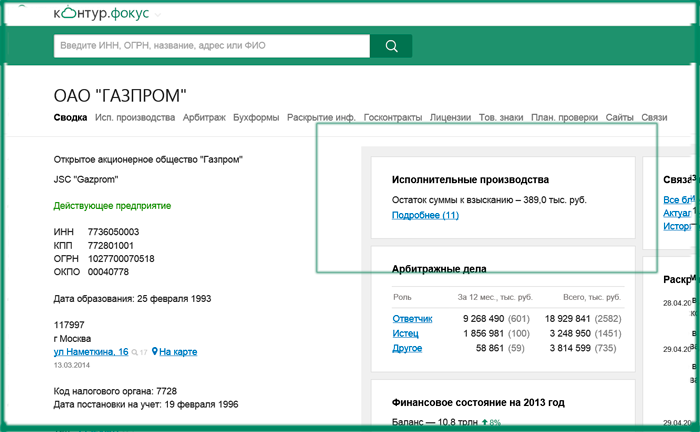Click the 18 929 841 total in Ответчик row

click(x=567, y=319)
